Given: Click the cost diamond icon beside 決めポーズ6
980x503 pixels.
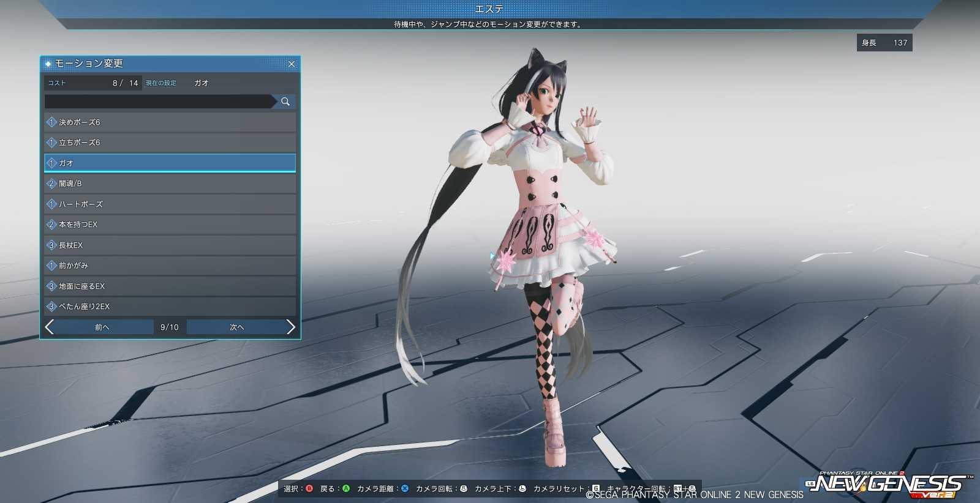Looking at the screenshot, I should (51, 122).
